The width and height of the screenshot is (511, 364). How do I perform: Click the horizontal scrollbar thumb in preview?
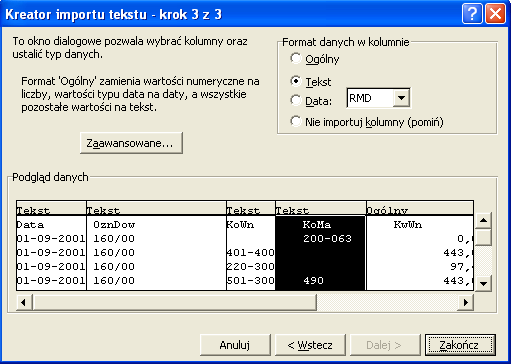[x=174, y=303]
